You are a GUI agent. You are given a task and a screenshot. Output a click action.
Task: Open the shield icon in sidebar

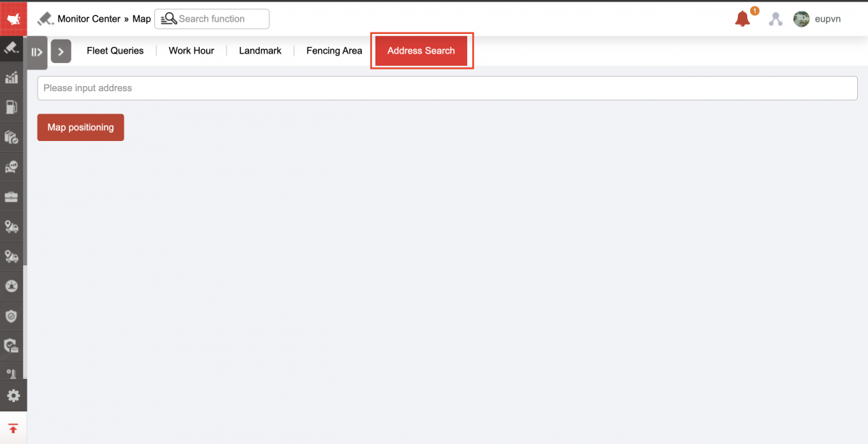click(x=12, y=316)
